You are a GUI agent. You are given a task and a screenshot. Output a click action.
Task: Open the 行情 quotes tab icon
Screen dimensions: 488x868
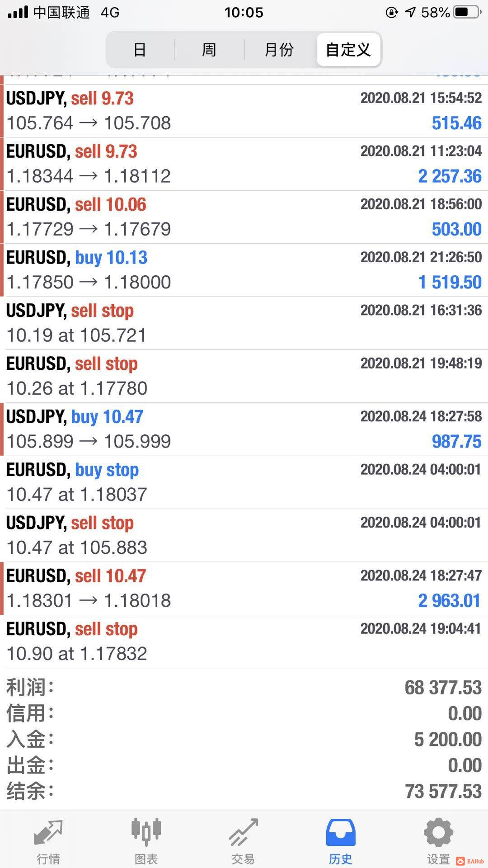coord(48,833)
